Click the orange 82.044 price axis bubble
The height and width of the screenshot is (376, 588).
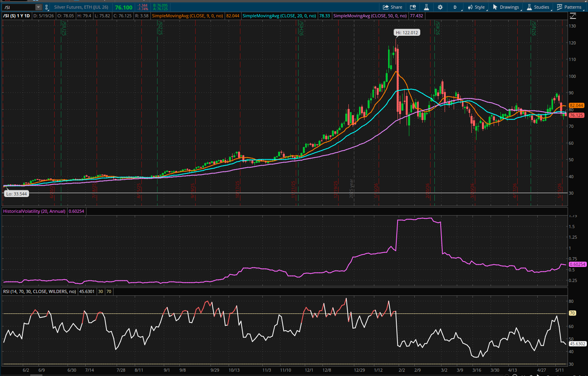tap(576, 105)
